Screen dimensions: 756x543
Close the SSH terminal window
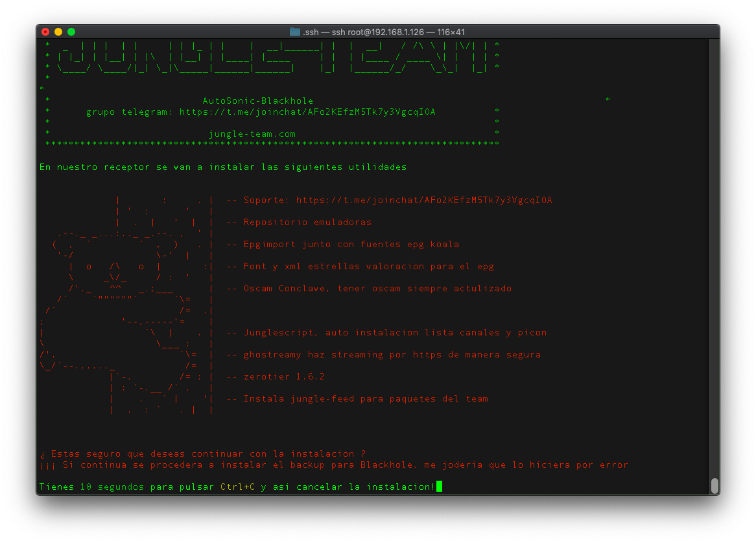[45, 32]
